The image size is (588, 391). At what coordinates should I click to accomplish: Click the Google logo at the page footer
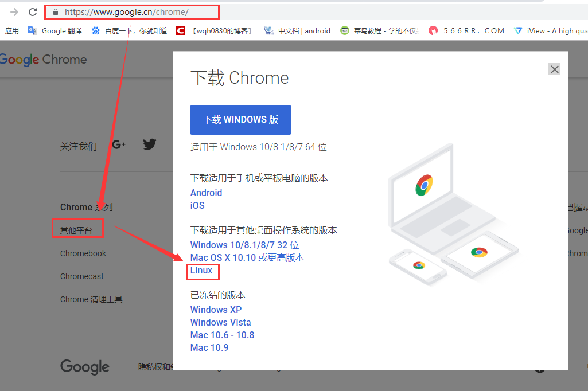pyautogui.click(x=84, y=367)
